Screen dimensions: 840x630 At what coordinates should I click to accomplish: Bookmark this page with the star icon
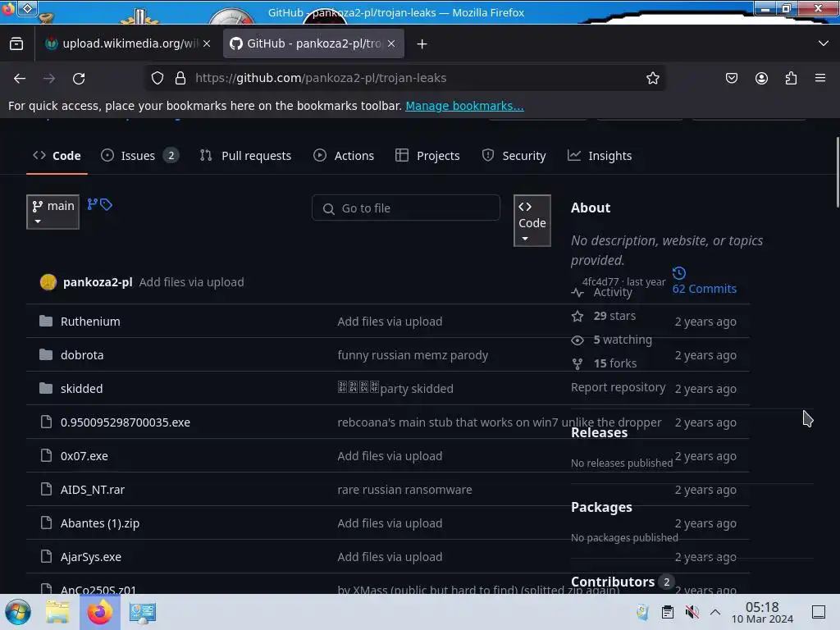pyautogui.click(x=652, y=78)
